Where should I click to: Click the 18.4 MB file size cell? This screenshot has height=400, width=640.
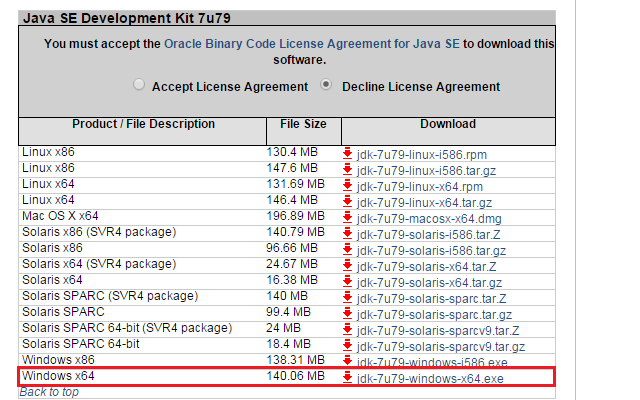(289, 344)
